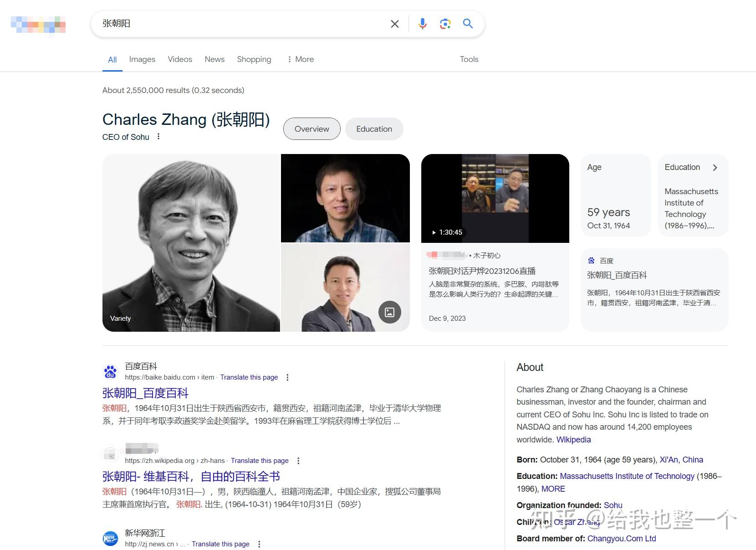The width and height of the screenshot is (756, 550).
Task: Open the Changyou.Com Ltd link
Action: (x=622, y=539)
